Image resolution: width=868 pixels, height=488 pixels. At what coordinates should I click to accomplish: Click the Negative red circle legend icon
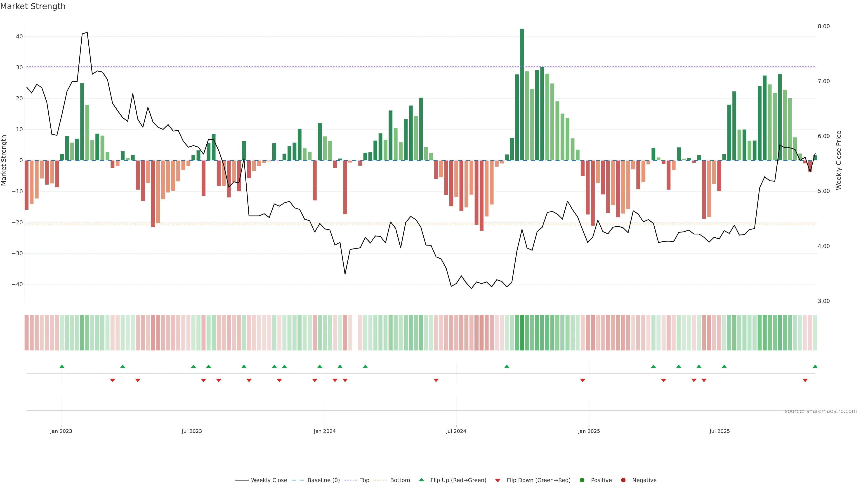[x=623, y=480]
